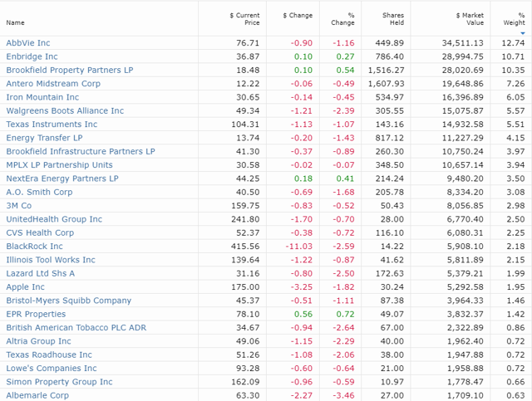Select EPR Properties percent change 0.72
This screenshot has width=532, height=401.
346,314
